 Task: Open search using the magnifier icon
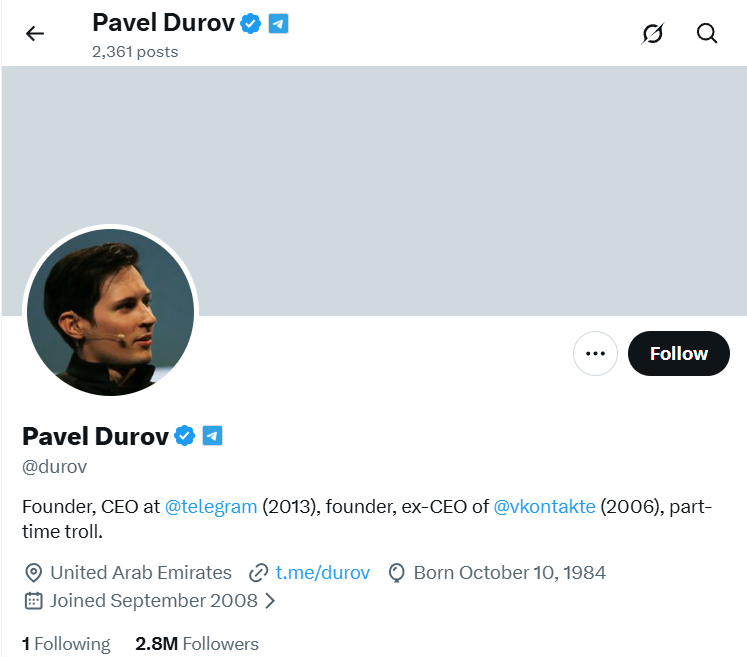(707, 34)
